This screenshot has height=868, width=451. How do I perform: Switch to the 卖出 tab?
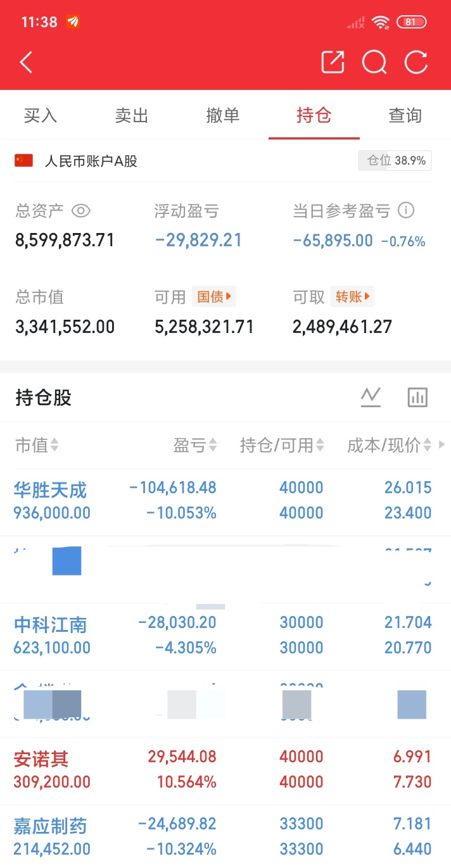(x=132, y=115)
